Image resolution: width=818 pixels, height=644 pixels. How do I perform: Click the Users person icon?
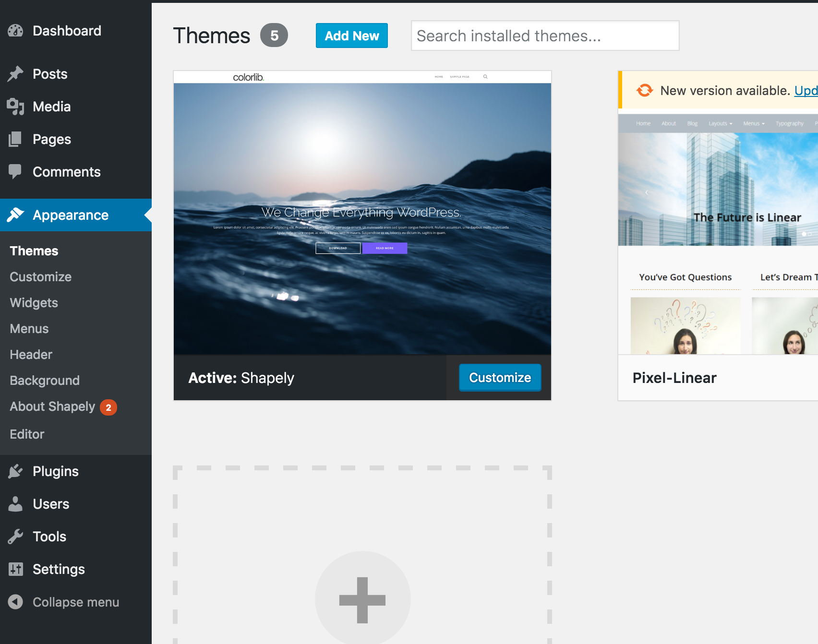pos(15,504)
